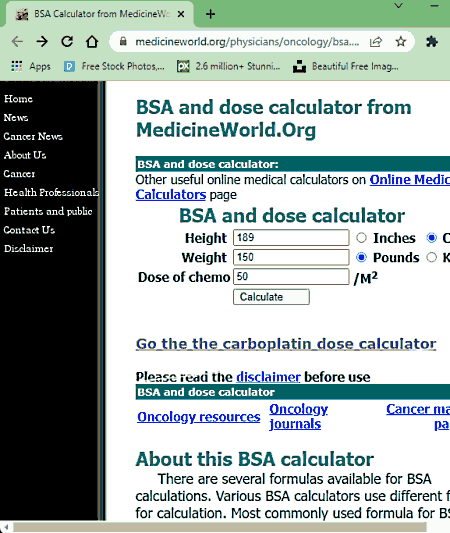Open the tab search chevron dropdown
450x533 pixels.
pyautogui.click(x=399, y=6)
